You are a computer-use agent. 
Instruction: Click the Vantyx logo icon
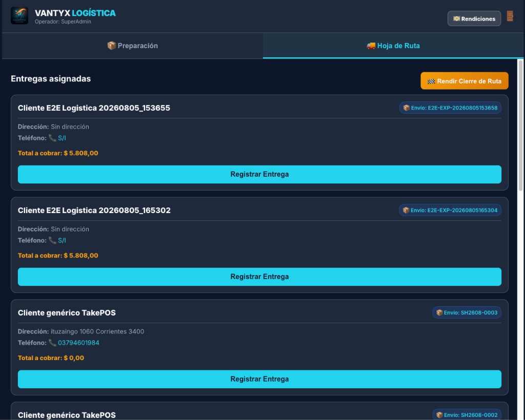(19, 16)
